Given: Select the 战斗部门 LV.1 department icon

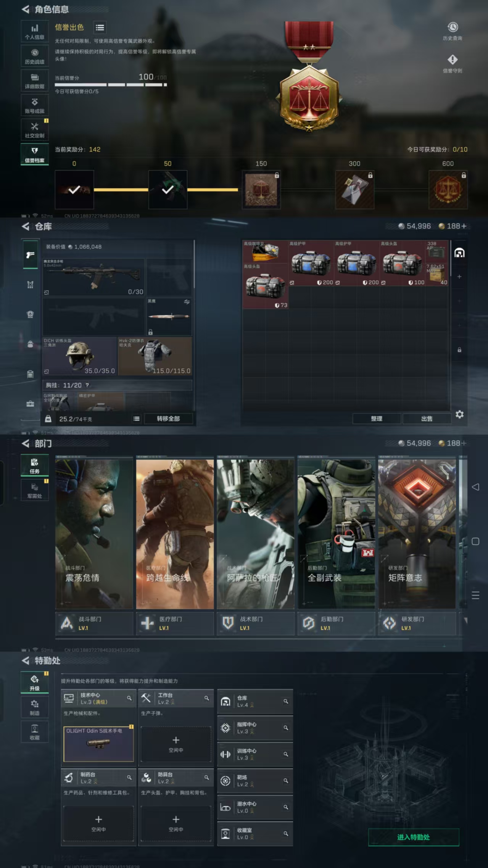Looking at the screenshot, I should [67, 623].
